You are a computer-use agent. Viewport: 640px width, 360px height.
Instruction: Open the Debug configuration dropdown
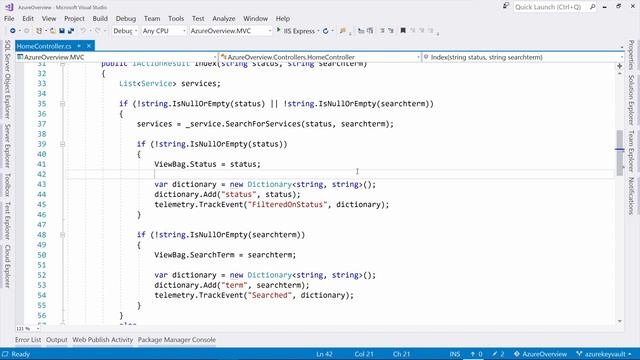pyautogui.click(x=125, y=31)
